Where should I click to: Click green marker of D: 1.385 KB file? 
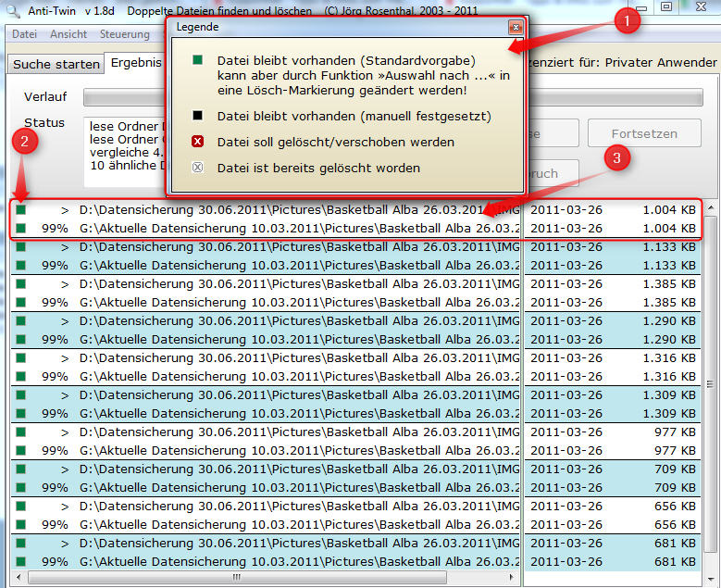[20, 284]
